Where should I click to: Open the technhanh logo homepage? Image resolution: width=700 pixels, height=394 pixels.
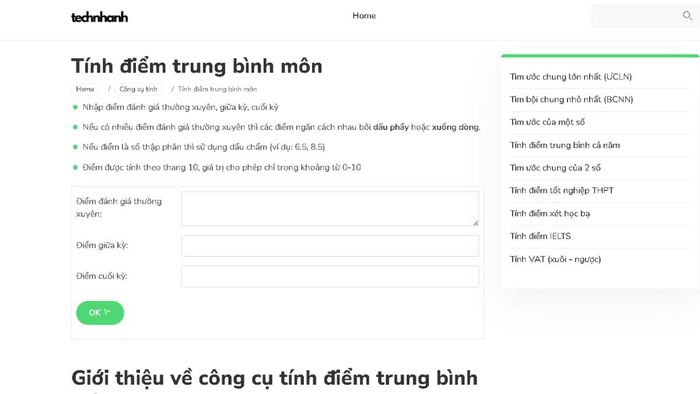(100, 17)
